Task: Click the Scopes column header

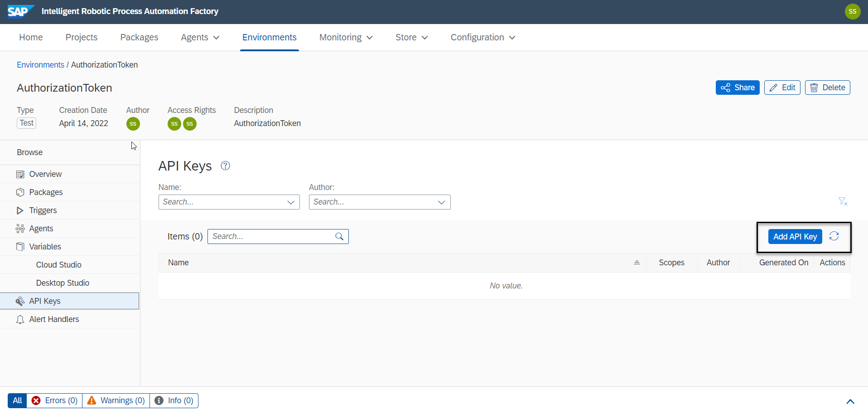Action: point(671,263)
